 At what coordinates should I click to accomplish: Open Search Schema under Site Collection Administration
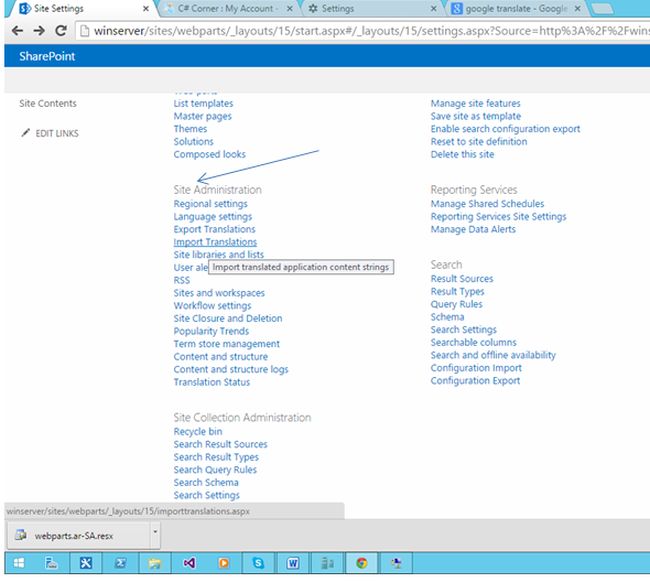(x=206, y=483)
